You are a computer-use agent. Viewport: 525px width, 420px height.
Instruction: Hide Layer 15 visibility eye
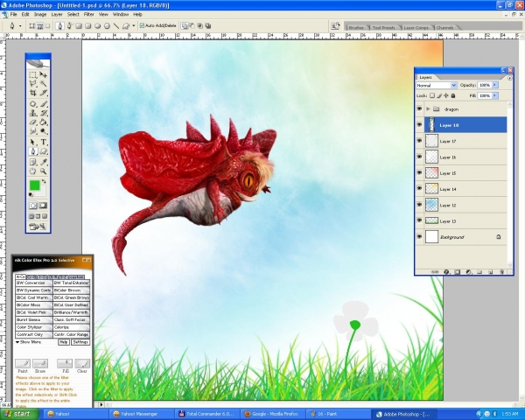coord(419,173)
